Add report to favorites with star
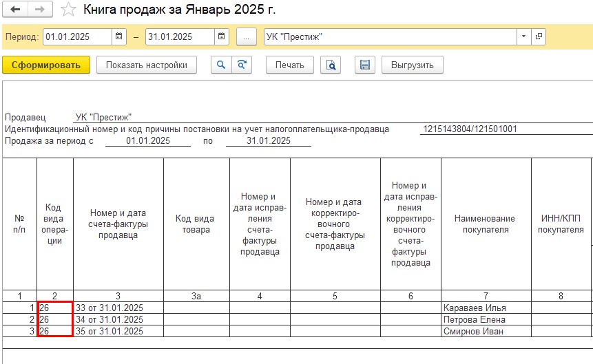593x364 pixels. pyautogui.click(x=68, y=10)
